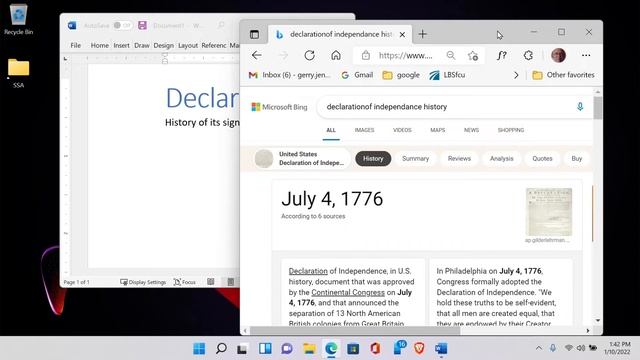Image resolution: width=640 pixels, height=360 pixels.
Task: Open Word Draw ribbon tab
Action: click(x=142, y=45)
